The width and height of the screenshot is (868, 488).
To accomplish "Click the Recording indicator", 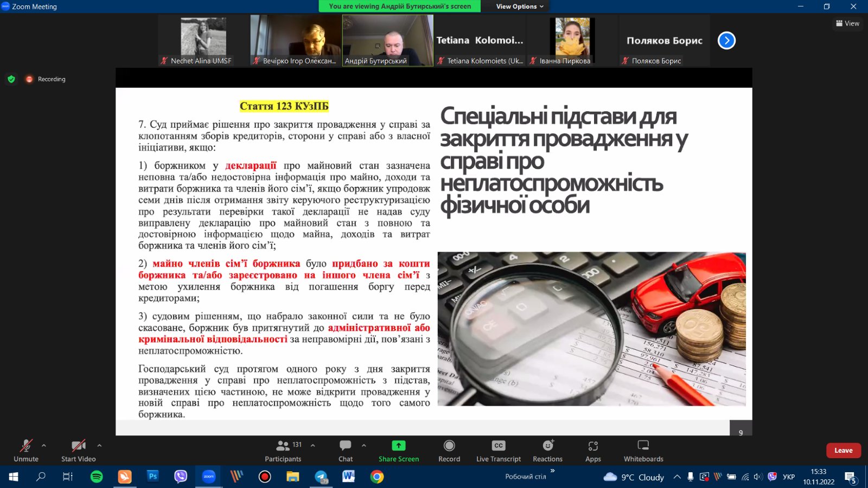I will click(46, 79).
